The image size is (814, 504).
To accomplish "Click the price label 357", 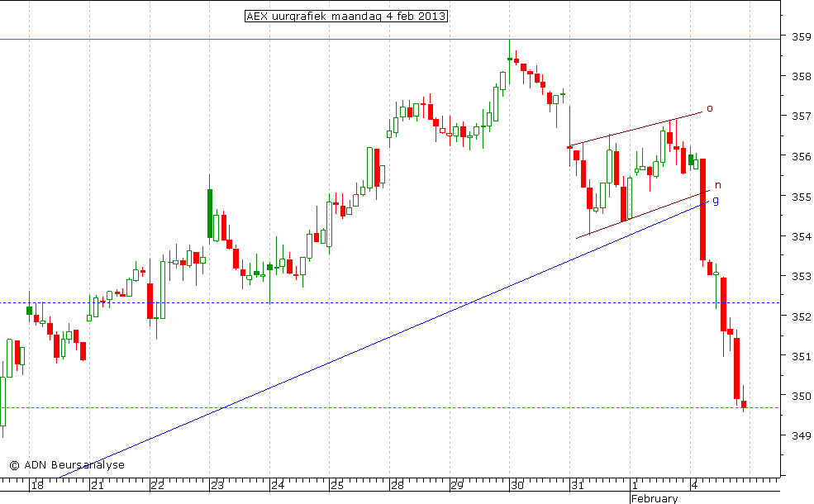I will coord(802,116).
